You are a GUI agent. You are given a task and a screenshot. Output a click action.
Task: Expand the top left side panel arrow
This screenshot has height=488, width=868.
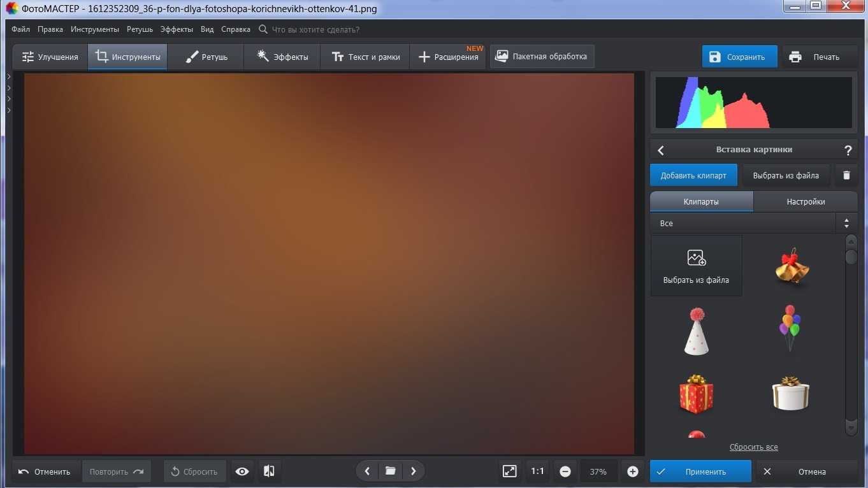coord(9,77)
